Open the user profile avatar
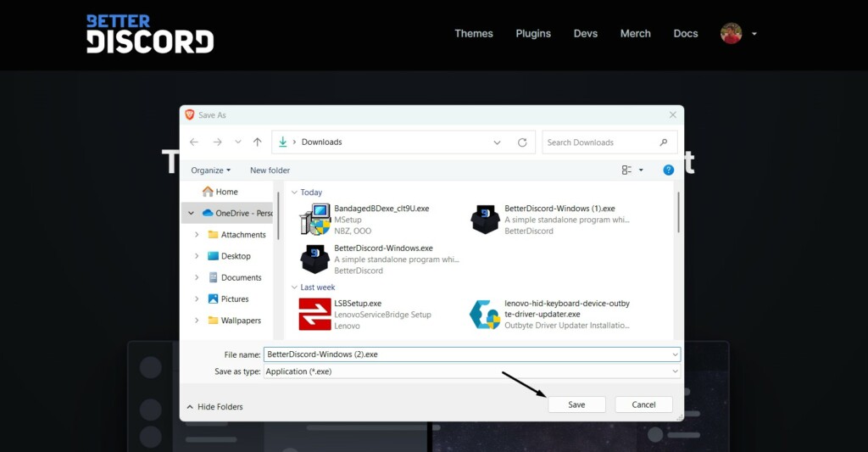Image resolution: width=868 pixels, height=452 pixels. click(731, 34)
